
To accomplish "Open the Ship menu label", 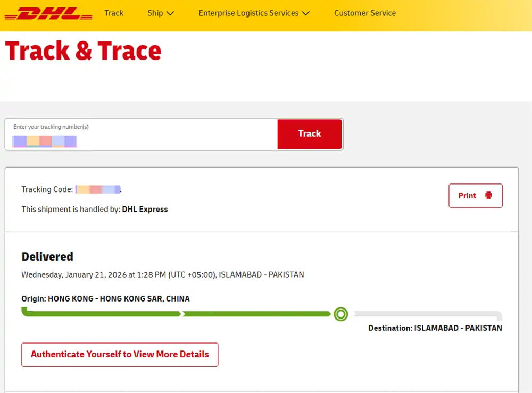I will pyautogui.click(x=155, y=13).
